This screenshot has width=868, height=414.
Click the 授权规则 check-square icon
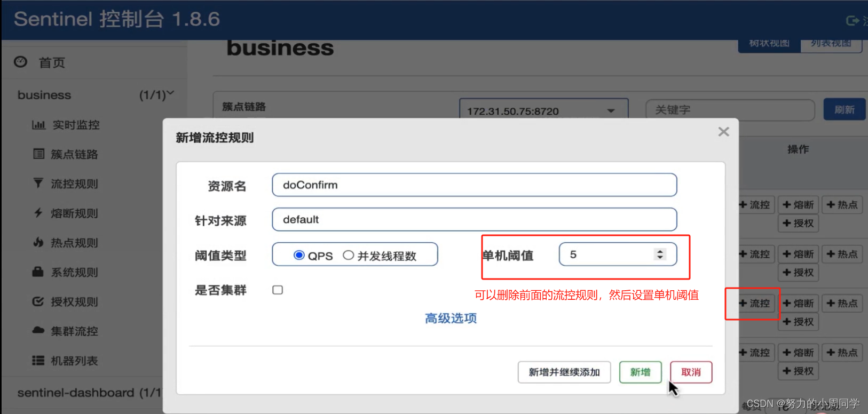coord(38,301)
